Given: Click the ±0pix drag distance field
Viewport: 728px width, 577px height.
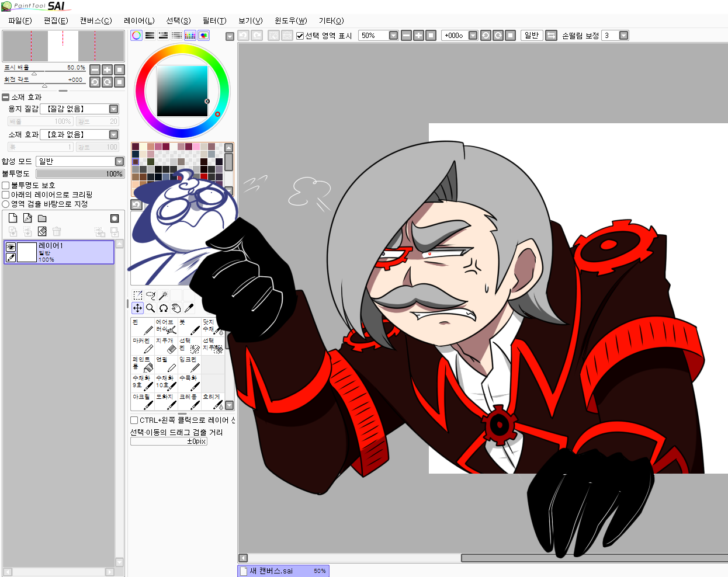Looking at the screenshot, I should [169, 442].
